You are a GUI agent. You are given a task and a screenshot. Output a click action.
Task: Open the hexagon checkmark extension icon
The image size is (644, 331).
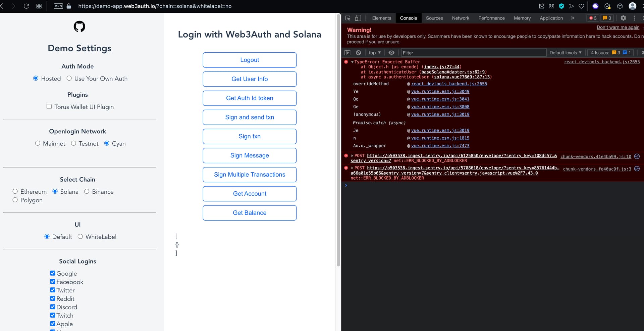607,6
